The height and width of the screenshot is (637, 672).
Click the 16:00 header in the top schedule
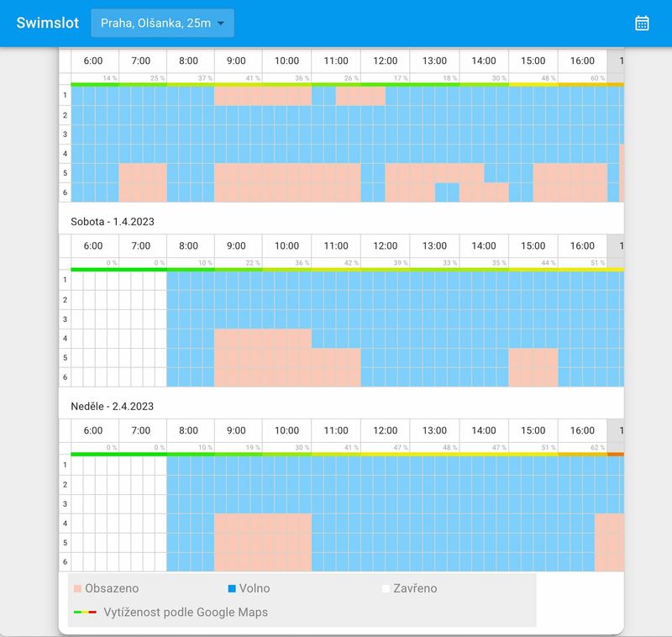click(x=582, y=61)
